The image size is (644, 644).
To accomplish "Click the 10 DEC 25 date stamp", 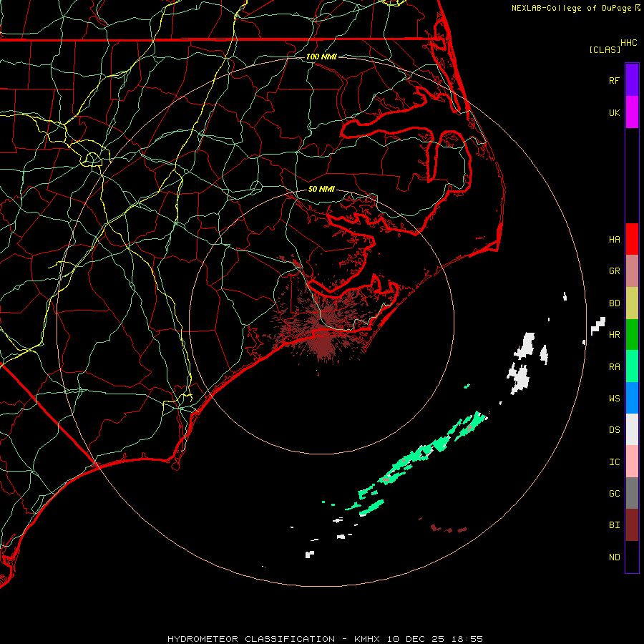I will coord(415,639).
